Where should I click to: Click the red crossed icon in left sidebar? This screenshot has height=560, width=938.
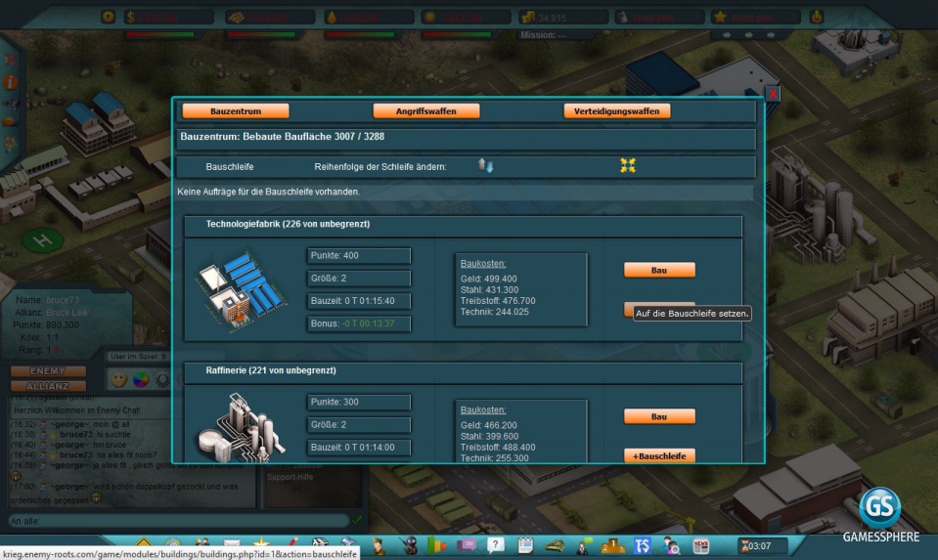click(10, 60)
